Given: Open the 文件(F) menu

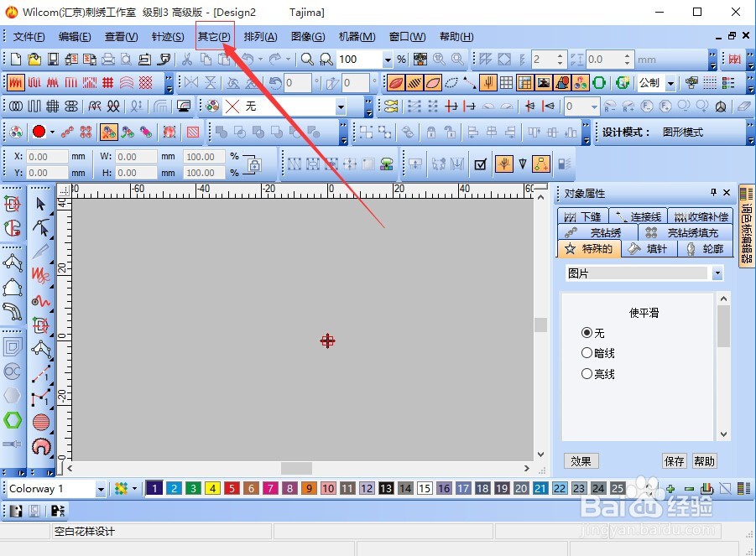Looking at the screenshot, I should (29, 37).
